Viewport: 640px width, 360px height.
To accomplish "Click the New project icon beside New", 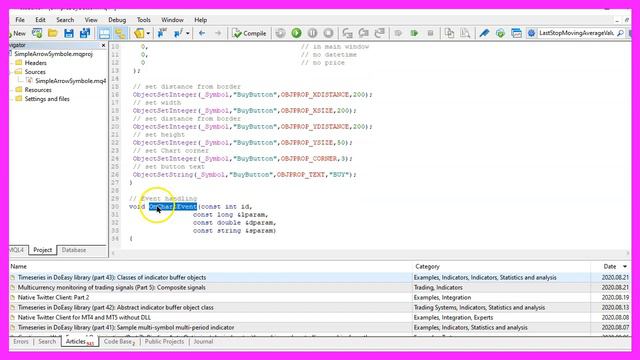I will pos(37,33).
